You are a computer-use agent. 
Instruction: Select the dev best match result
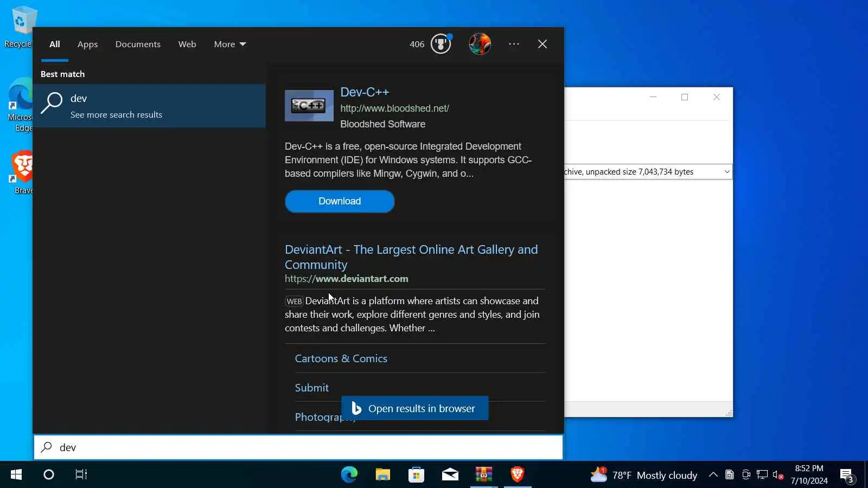pyautogui.click(x=150, y=106)
